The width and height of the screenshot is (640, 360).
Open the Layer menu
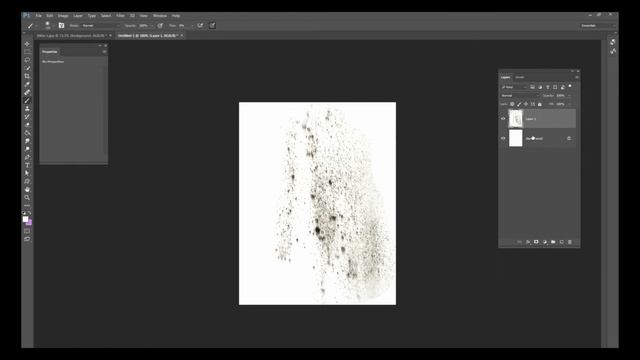78,16
